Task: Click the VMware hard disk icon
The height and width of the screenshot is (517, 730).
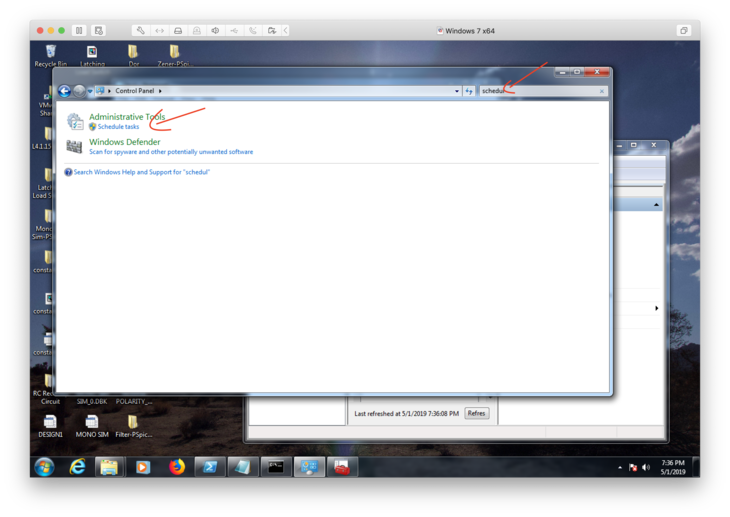Action: click(178, 31)
